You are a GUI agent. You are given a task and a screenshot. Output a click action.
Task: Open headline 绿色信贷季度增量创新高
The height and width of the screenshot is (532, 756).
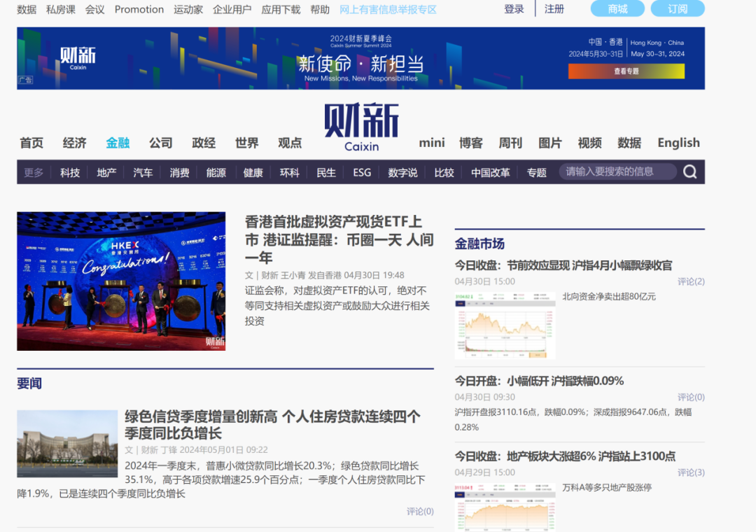(272, 424)
